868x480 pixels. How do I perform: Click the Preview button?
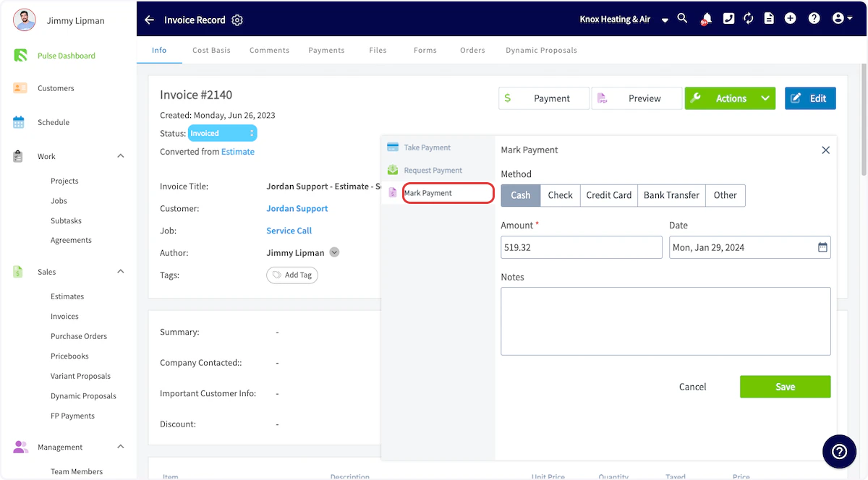[x=637, y=98]
